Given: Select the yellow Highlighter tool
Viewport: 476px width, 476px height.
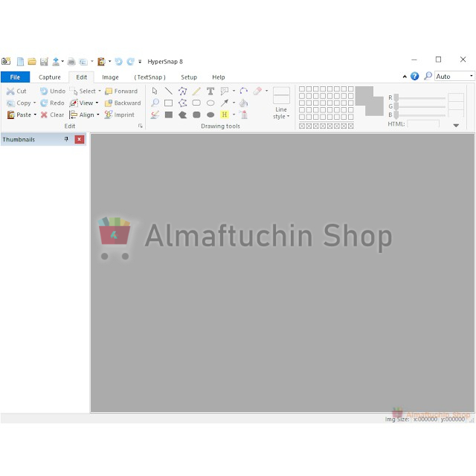Looking at the screenshot, I should click(225, 115).
